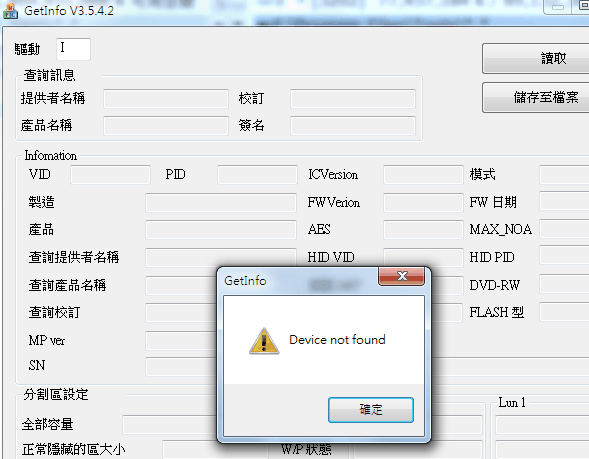Click the 讀取 button
This screenshot has width=589, height=459.
coord(537,59)
